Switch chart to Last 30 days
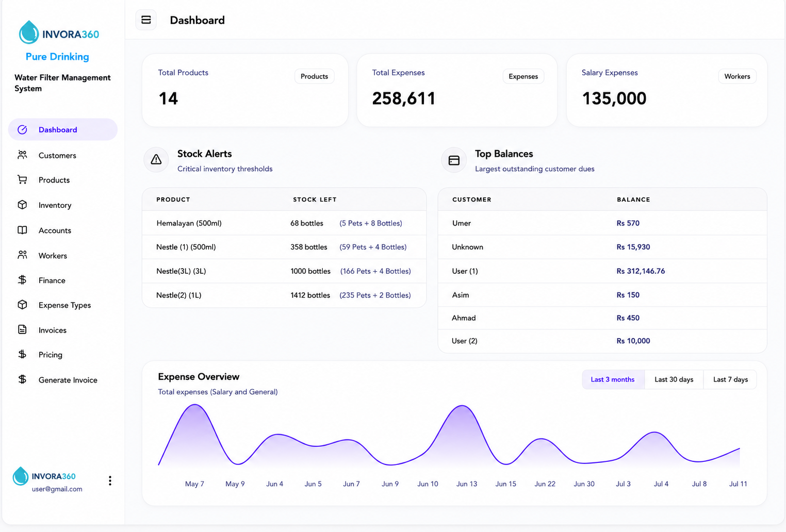 (x=674, y=379)
